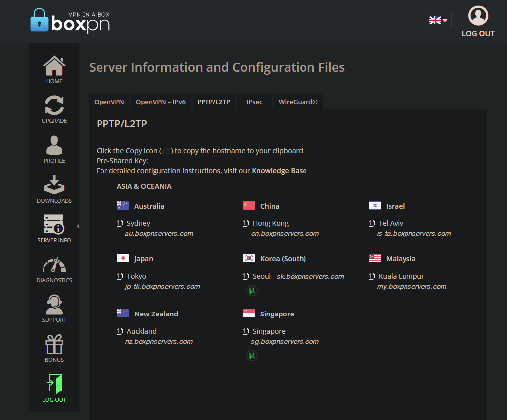Viewport: 507px width, 420px height.
Task: Click the Japan flag icon
Action: pos(123,258)
